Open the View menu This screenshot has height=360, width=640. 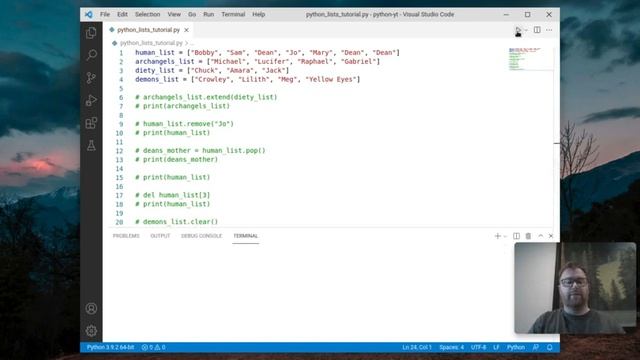pos(174,14)
